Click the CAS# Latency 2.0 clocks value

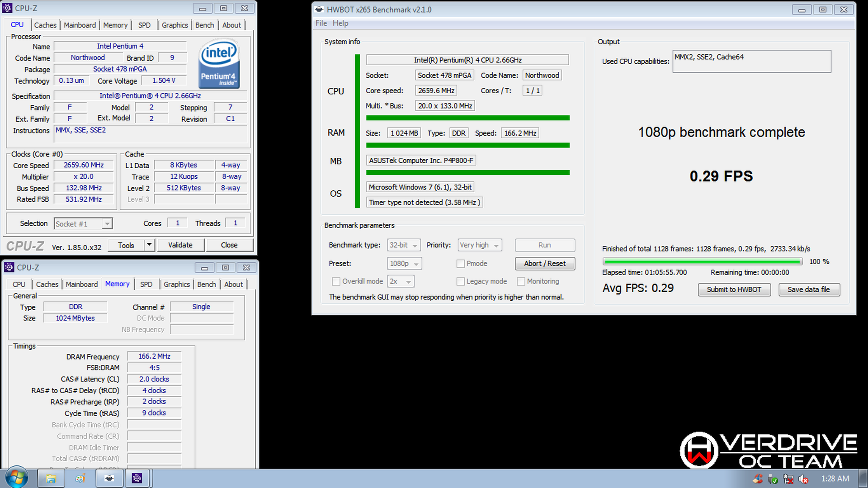154,379
